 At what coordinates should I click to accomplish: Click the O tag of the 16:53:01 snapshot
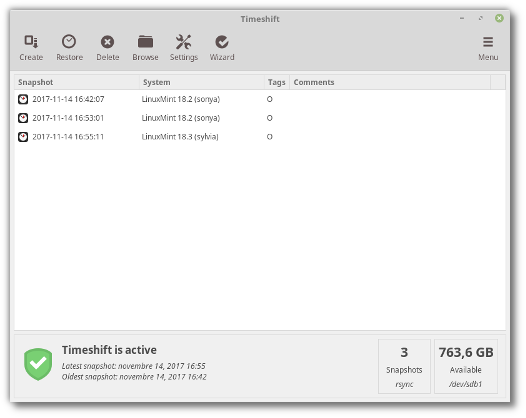(269, 118)
